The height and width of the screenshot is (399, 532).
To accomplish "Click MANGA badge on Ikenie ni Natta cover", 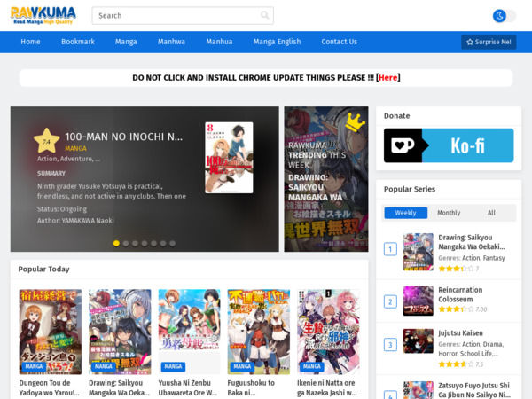I will click(x=312, y=366).
